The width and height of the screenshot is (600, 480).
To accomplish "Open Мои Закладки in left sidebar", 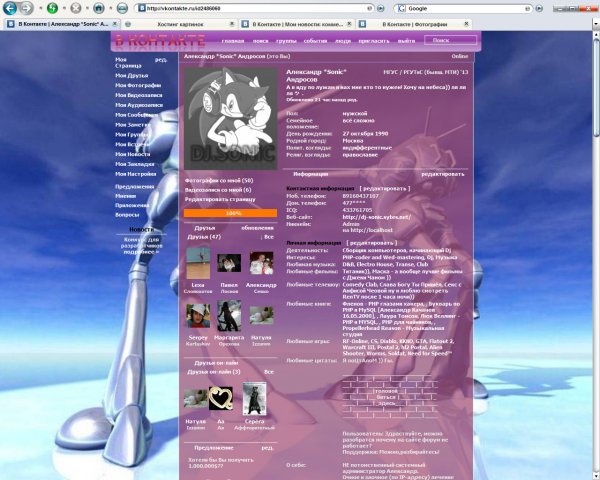I will [x=135, y=164].
